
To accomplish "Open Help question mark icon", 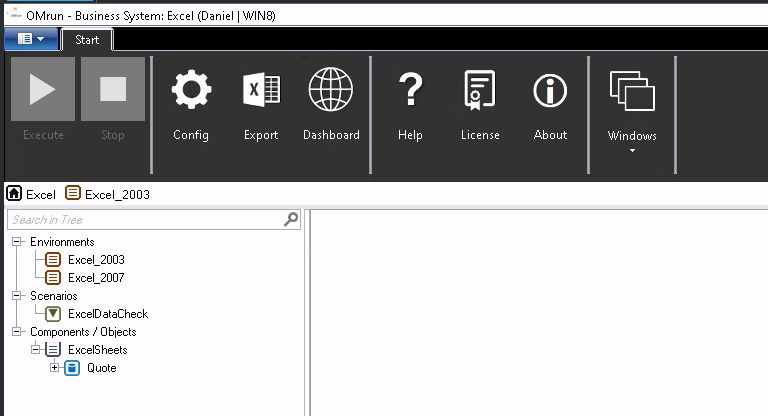I will pyautogui.click(x=410, y=89).
